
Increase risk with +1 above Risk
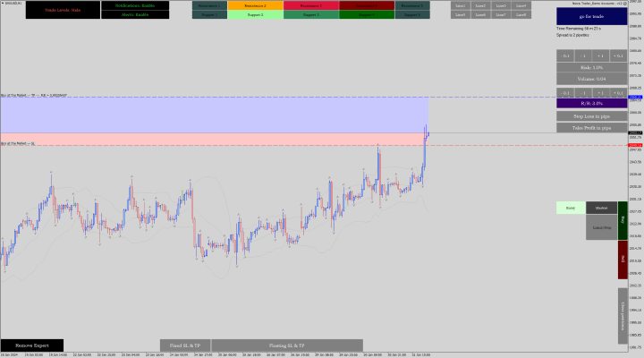click(601, 55)
